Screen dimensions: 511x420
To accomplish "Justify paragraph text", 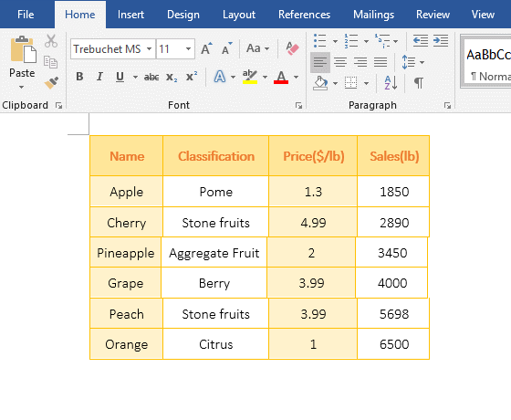I will click(381, 62).
